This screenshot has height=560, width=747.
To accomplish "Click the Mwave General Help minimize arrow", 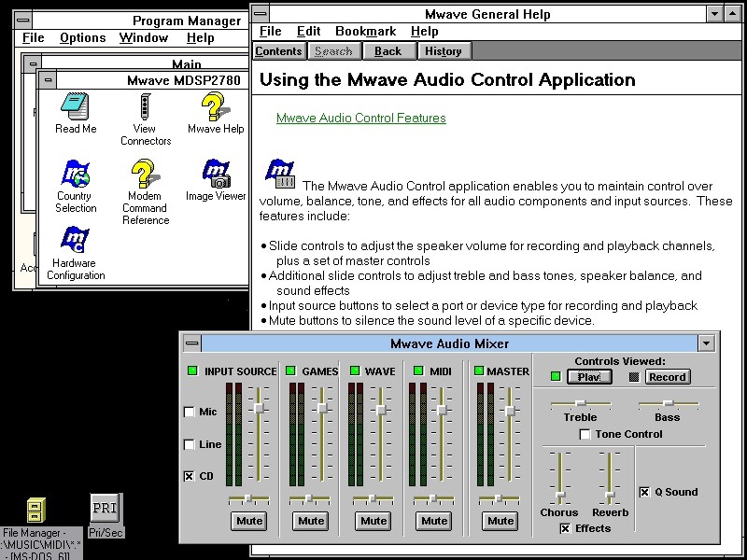I will tap(714, 14).
